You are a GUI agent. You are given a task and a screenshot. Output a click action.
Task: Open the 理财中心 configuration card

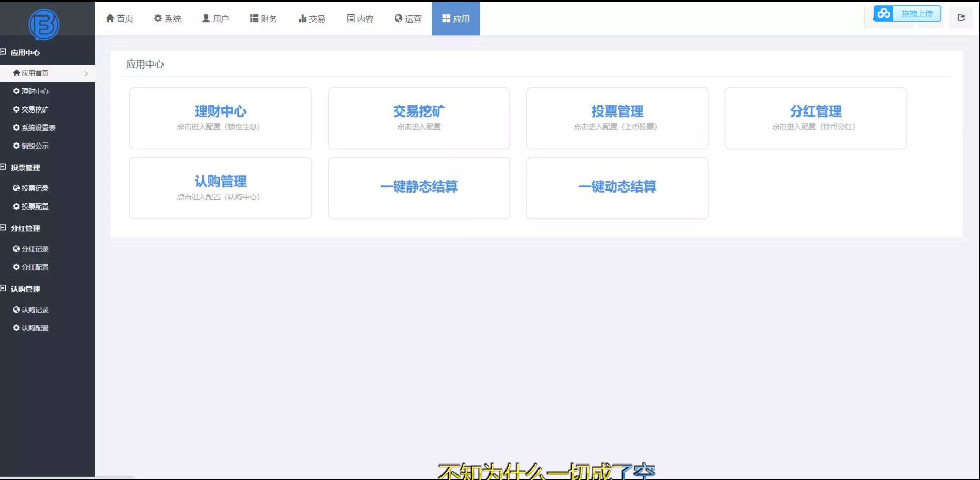click(x=220, y=118)
